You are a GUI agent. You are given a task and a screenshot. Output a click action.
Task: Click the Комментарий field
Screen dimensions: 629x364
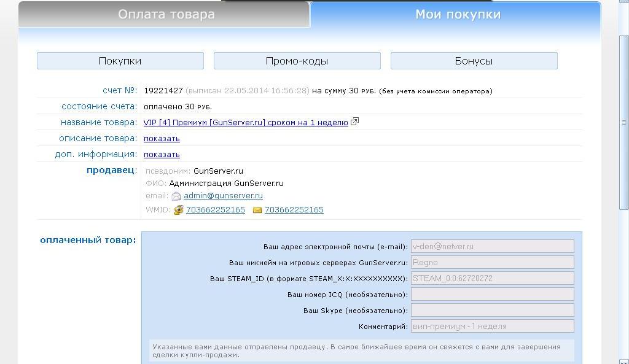click(492, 326)
